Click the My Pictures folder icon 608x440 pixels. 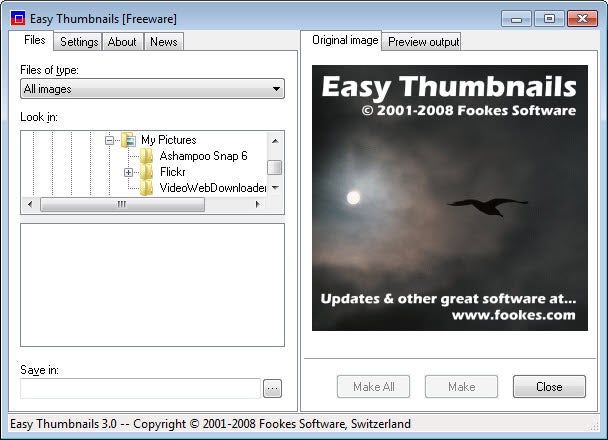pos(128,140)
